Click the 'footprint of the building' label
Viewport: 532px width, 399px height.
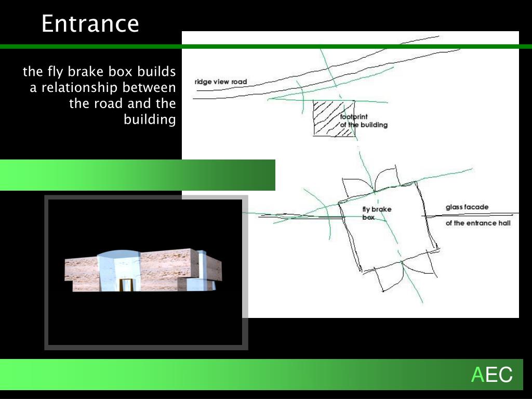click(x=364, y=121)
